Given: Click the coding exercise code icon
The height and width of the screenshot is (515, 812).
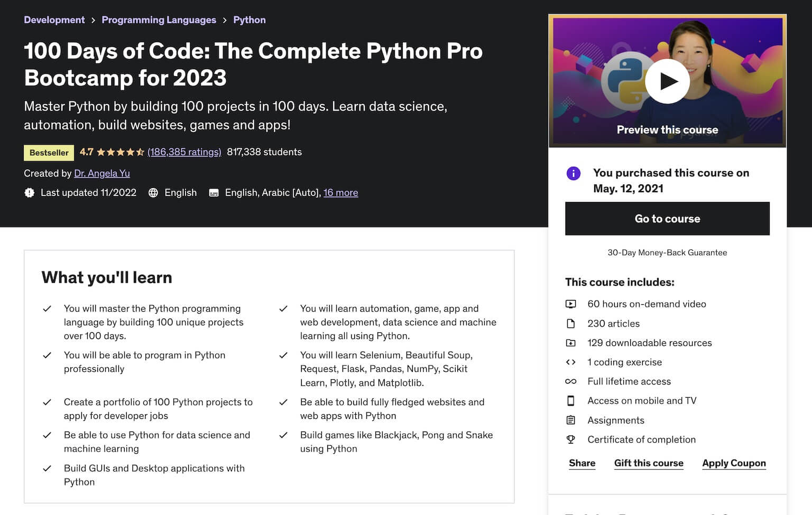Looking at the screenshot, I should (x=571, y=362).
